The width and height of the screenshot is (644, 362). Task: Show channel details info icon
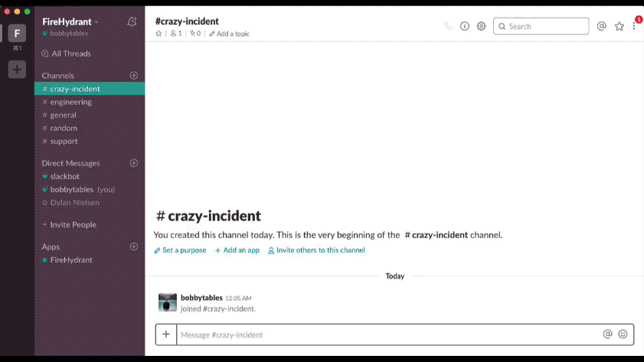pyautogui.click(x=465, y=26)
